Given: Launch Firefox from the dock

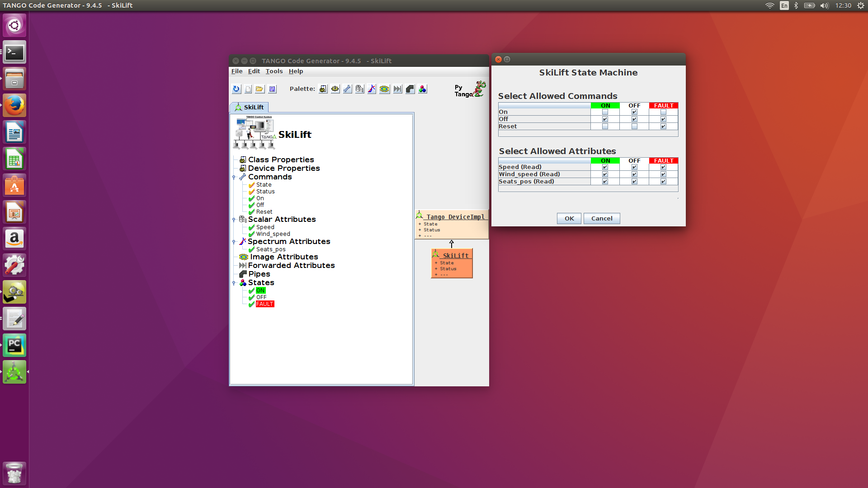Looking at the screenshot, I should (14, 106).
